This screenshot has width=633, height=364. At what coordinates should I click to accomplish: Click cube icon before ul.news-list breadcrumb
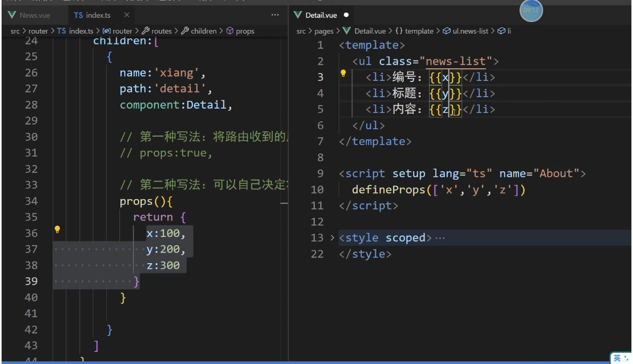point(446,31)
